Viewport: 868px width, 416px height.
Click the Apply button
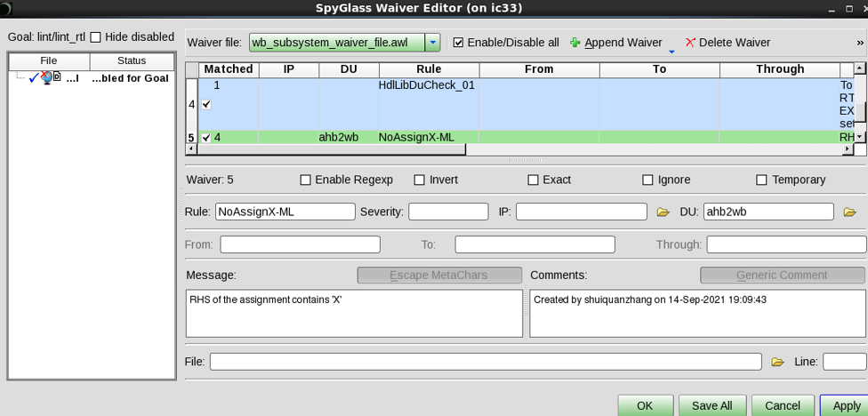click(846, 405)
